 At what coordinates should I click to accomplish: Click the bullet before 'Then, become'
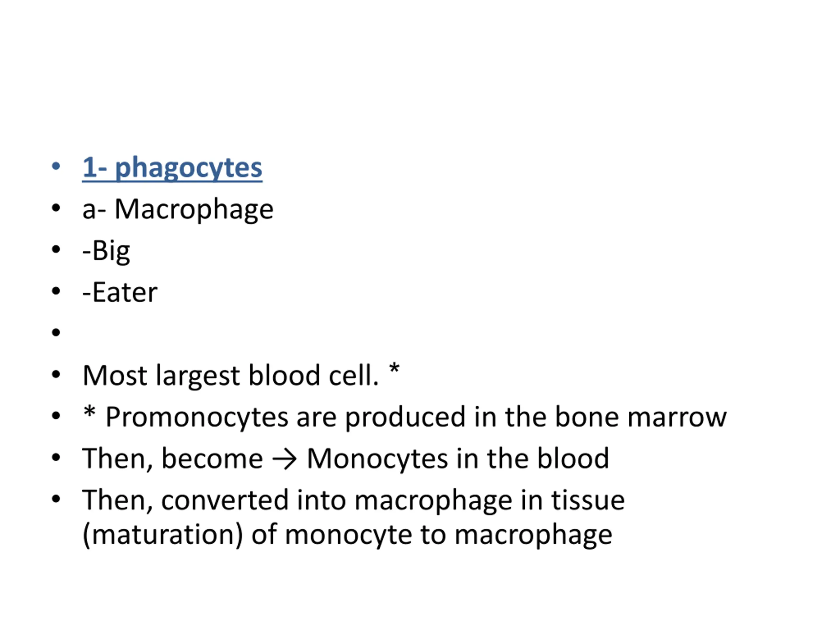pos(56,457)
